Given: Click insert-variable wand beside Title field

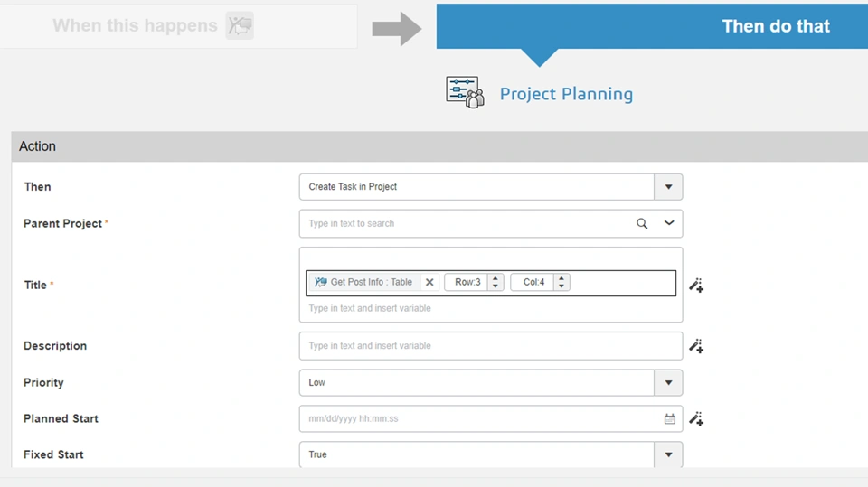Looking at the screenshot, I should pos(695,286).
